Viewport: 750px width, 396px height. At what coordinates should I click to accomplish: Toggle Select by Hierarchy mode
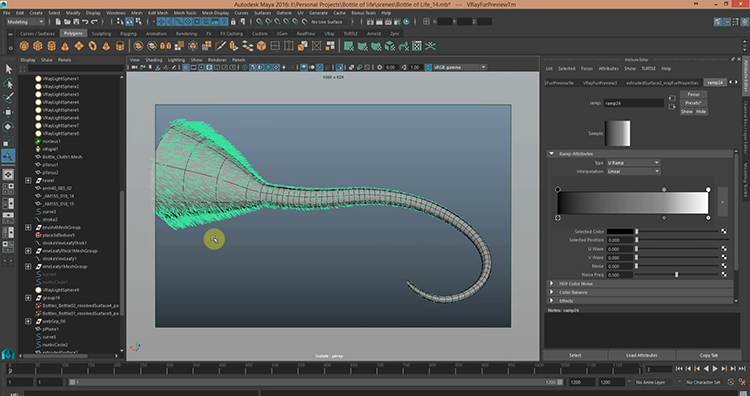(x=121, y=22)
